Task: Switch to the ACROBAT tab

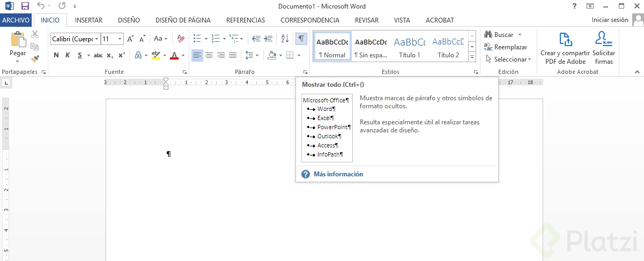Action: 440,20
